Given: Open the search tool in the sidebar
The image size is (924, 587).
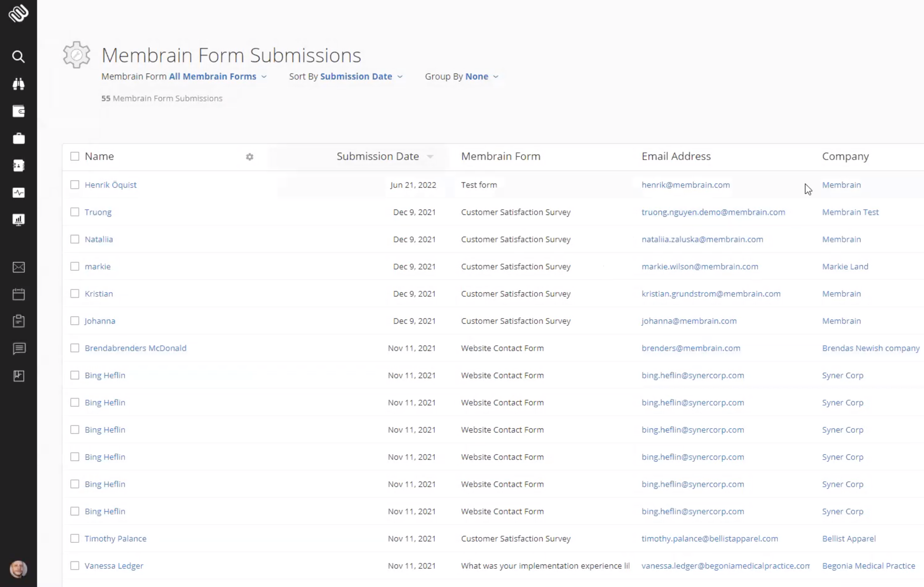Looking at the screenshot, I should point(19,56).
